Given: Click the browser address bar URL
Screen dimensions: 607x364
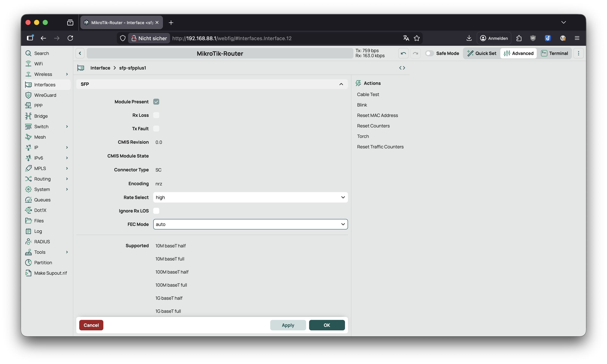Looking at the screenshot, I should coord(232,38).
